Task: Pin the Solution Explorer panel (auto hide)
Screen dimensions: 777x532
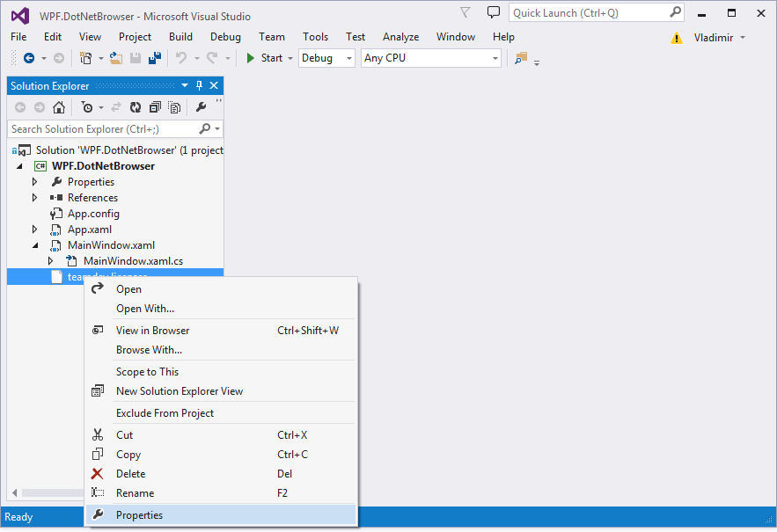Action: click(x=199, y=85)
